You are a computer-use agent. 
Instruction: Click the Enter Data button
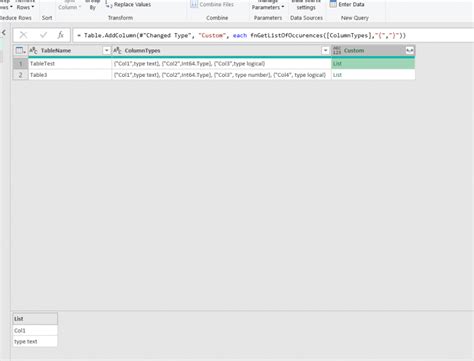point(347,5)
